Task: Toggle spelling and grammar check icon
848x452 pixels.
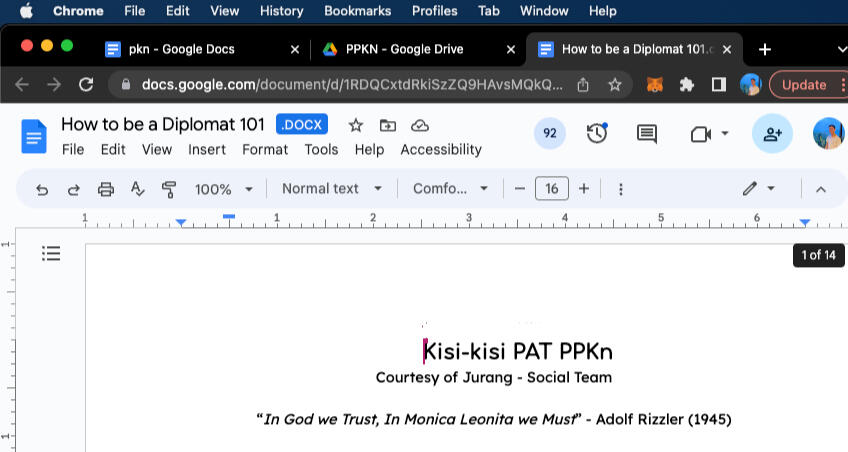Action: [x=138, y=189]
